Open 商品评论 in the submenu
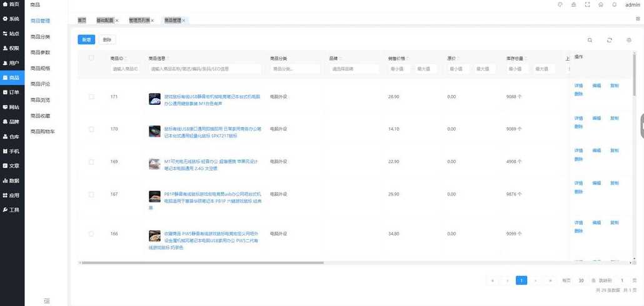Image resolution: width=644 pixels, height=306 pixels. tap(40, 84)
